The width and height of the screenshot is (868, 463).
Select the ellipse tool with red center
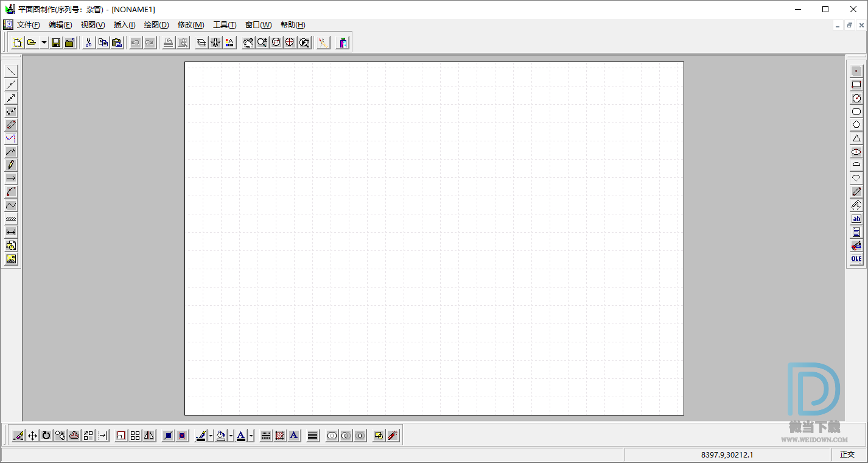pyautogui.click(x=856, y=152)
